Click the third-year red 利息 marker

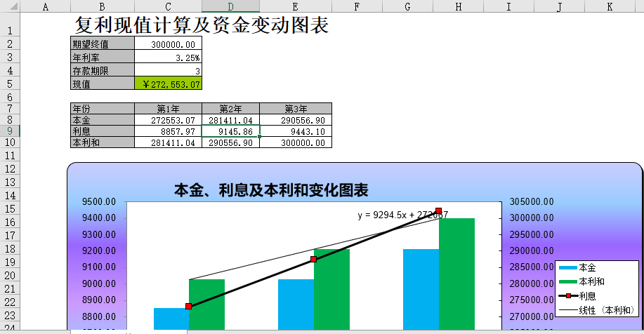click(439, 211)
